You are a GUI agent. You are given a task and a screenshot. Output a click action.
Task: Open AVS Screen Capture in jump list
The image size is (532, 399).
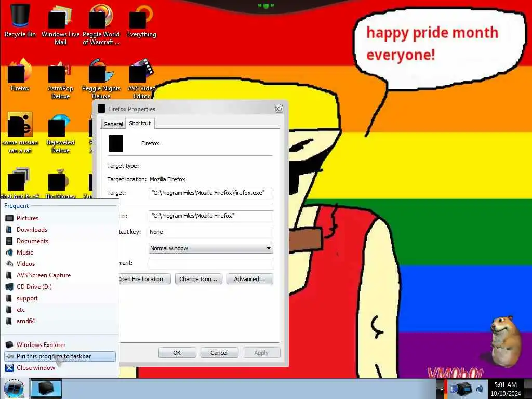pos(60,275)
